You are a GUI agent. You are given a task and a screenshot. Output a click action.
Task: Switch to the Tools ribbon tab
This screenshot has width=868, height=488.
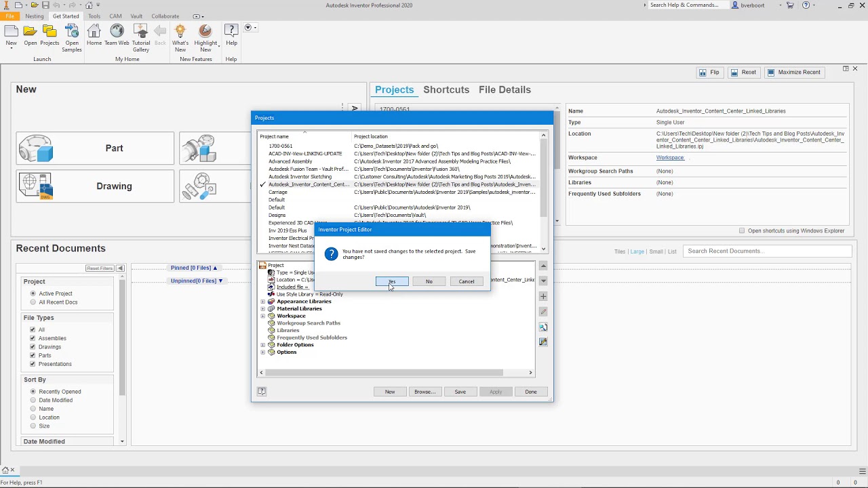tap(94, 16)
